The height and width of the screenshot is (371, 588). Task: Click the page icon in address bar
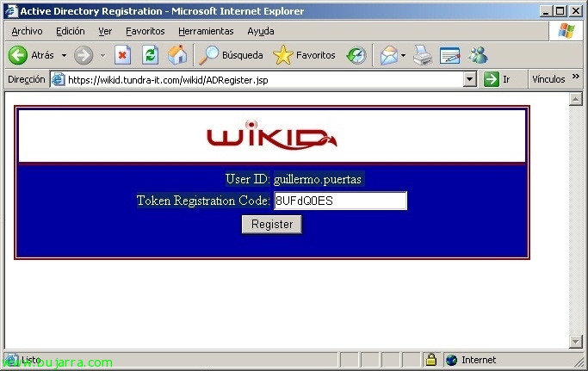tap(59, 79)
